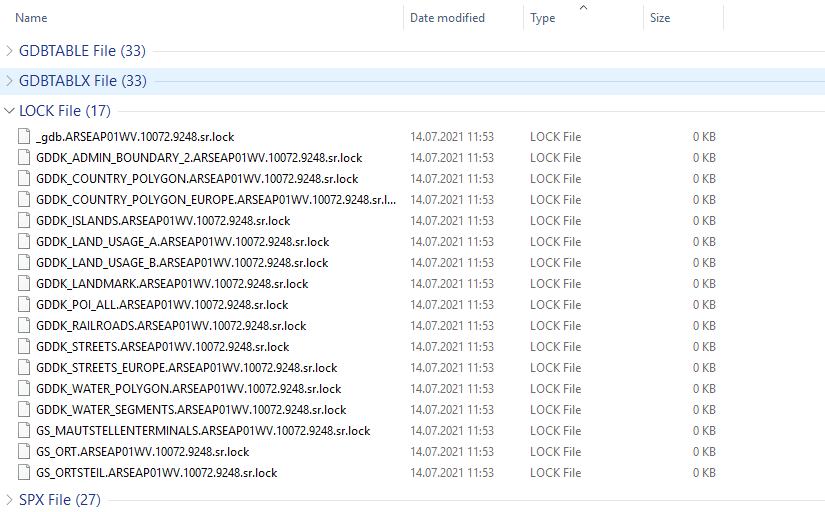Viewport: 825px width, 512px height.
Task: Select the LOCK File (17) group label
Action: [65, 111]
